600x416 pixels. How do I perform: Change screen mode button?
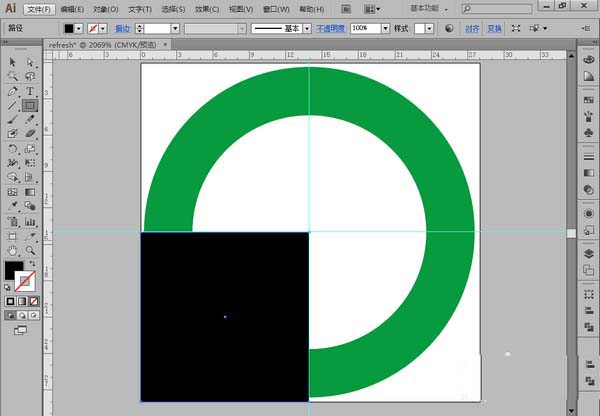click(x=20, y=330)
